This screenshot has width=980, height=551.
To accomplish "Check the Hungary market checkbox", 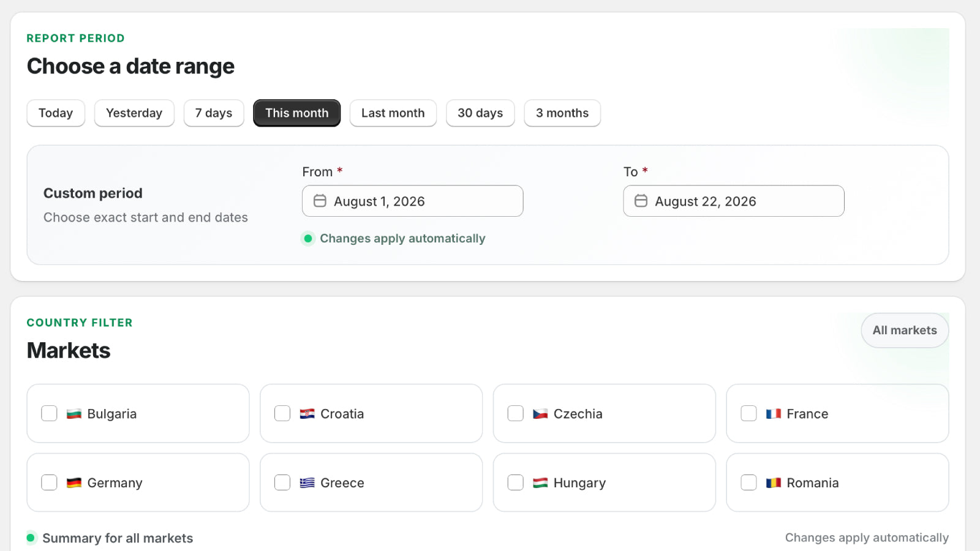I will (x=516, y=482).
